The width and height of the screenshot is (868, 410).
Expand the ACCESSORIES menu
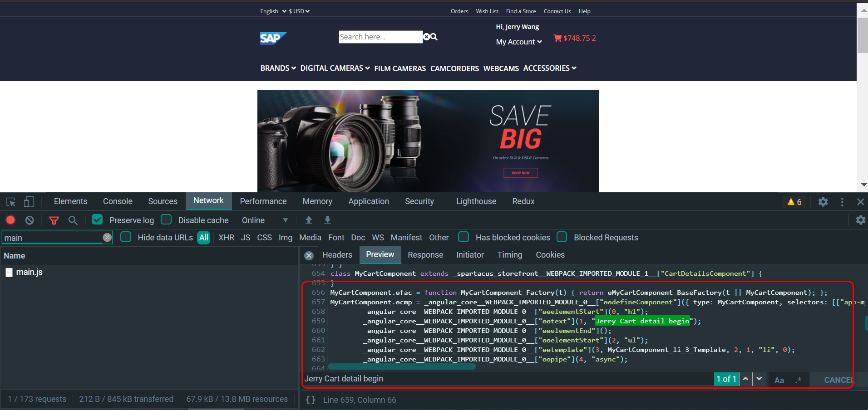[550, 68]
